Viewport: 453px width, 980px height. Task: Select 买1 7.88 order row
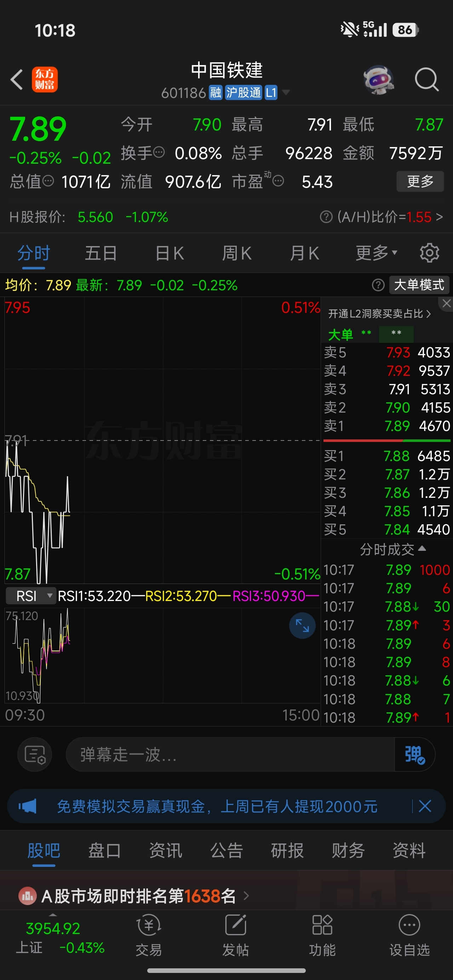click(387, 455)
